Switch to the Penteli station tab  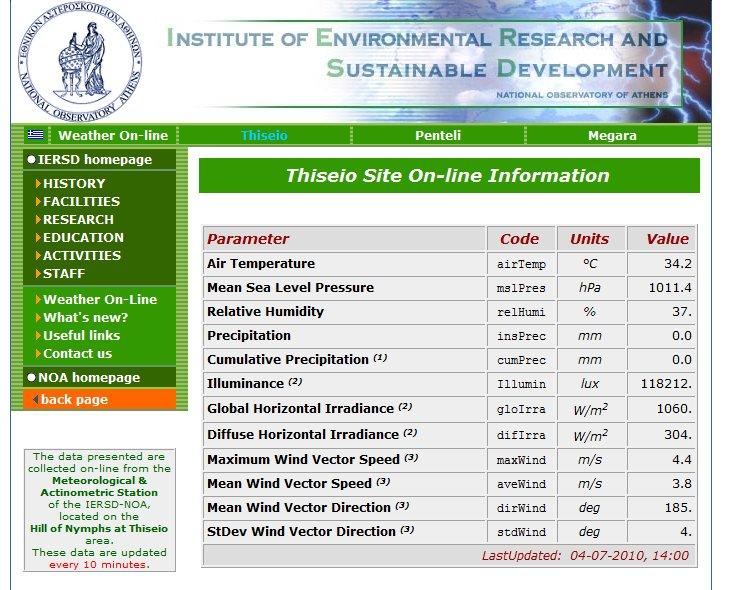[437, 135]
